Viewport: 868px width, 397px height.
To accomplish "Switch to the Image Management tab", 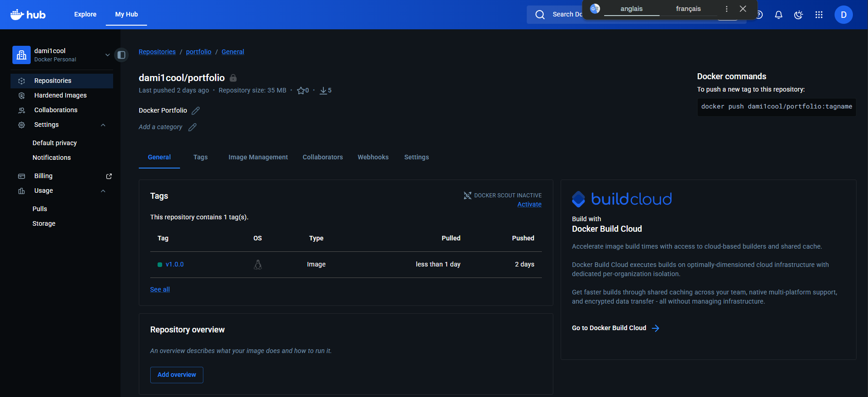I will click(258, 158).
